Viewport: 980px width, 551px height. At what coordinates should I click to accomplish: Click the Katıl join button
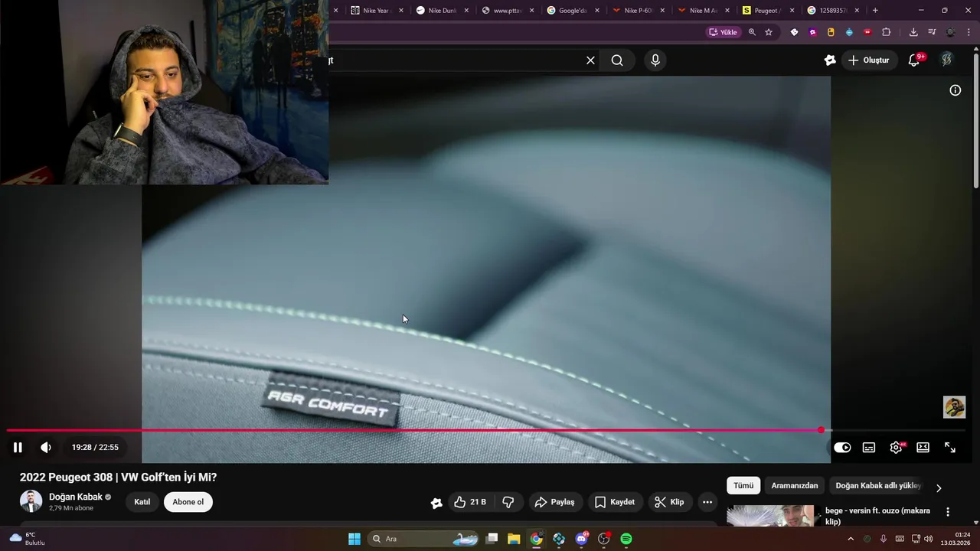(142, 502)
